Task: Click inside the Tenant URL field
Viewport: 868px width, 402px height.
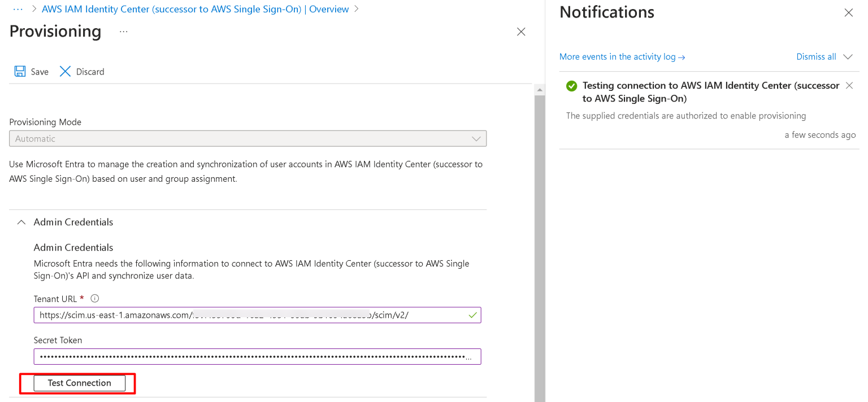Action: [x=249, y=315]
